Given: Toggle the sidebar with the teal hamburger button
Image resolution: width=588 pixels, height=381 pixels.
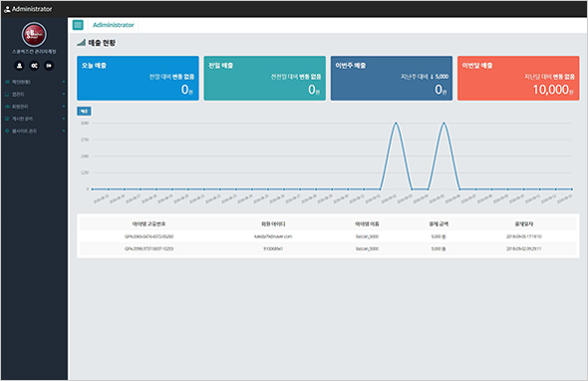Looking at the screenshot, I should click(x=78, y=25).
